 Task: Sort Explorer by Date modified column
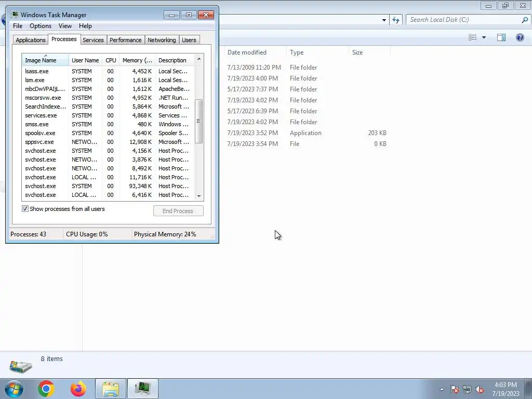(255, 52)
